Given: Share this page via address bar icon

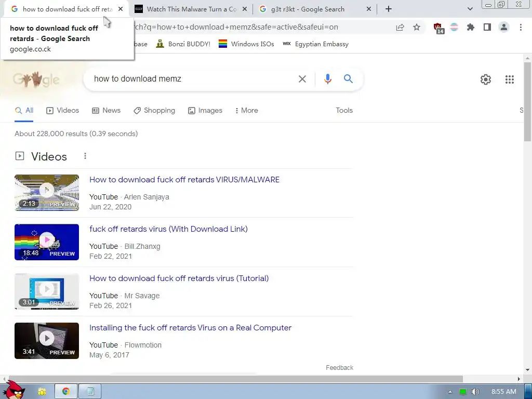Looking at the screenshot, I should [400, 28].
